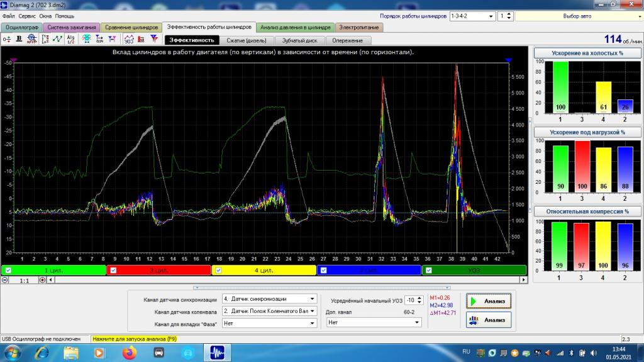The image size is (644, 362).
Task: Click the Bluetooth tray icon
Action: pyautogui.click(x=571, y=353)
